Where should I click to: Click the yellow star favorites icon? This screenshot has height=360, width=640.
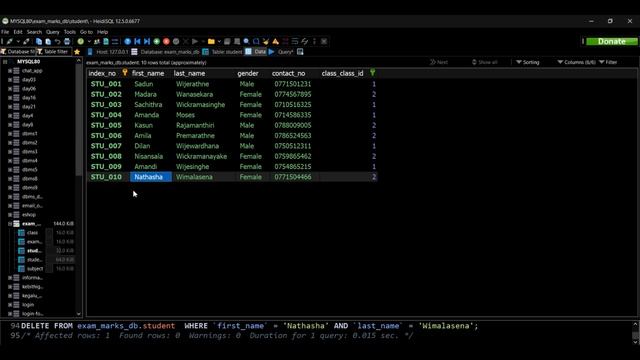pos(77,52)
